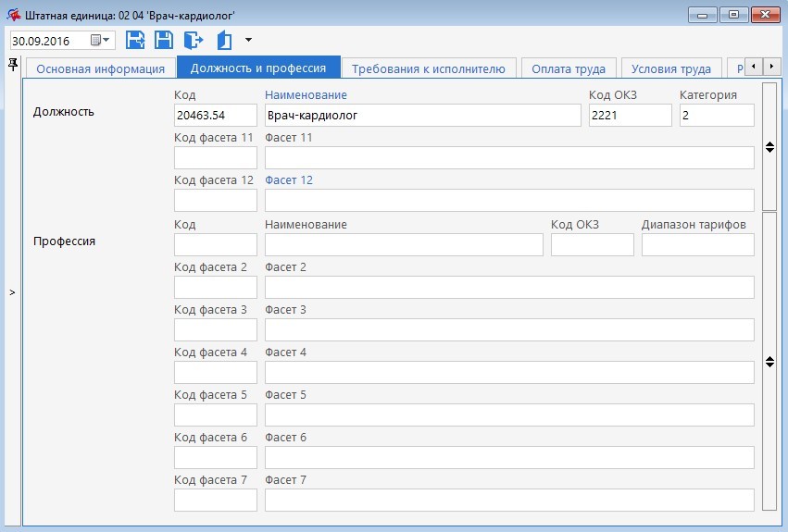Click the app icon in title bar
Viewport: 788px width, 532px height.
14,15
